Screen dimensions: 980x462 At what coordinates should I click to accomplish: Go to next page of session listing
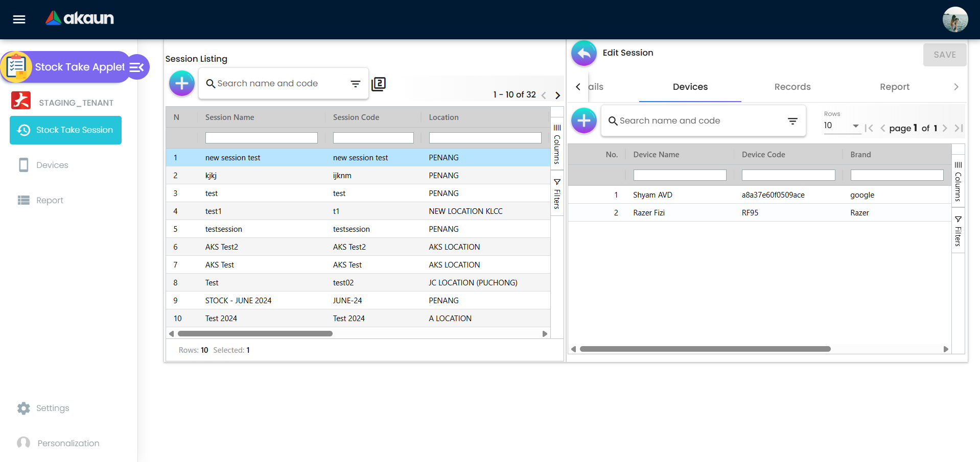[x=557, y=95]
